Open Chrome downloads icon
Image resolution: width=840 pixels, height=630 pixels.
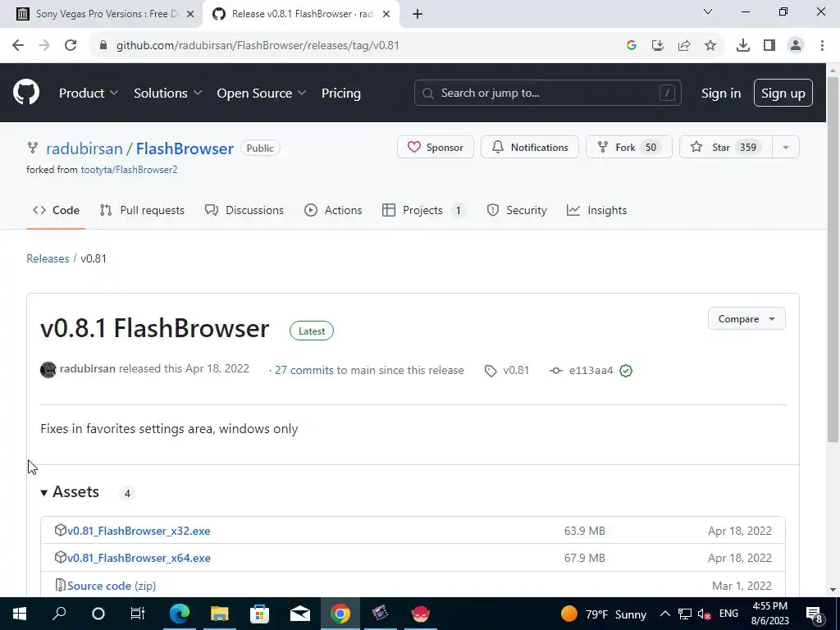[x=742, y=46]
